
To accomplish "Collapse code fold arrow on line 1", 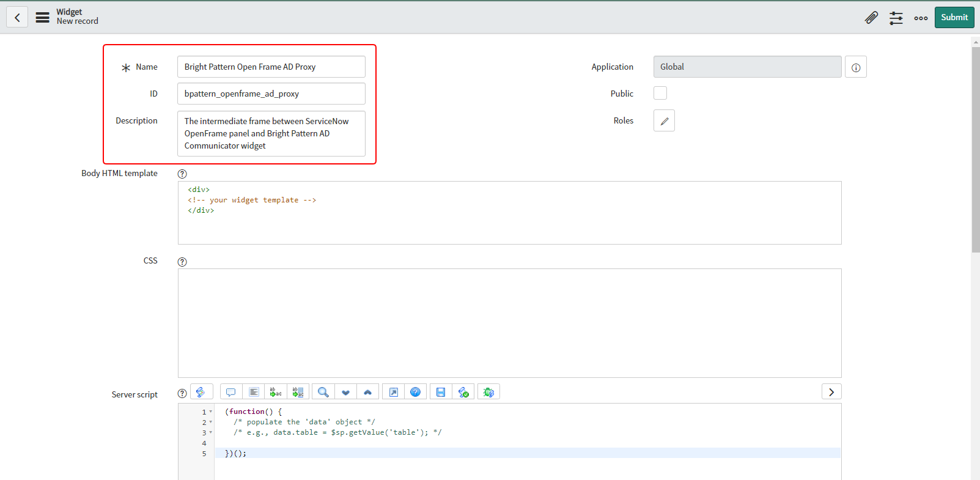I will click(211, 412).
